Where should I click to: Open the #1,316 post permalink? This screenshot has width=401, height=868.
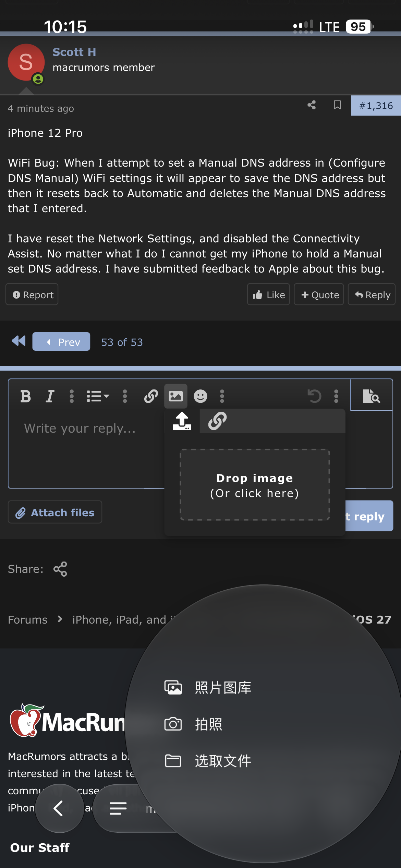point(376,106)
